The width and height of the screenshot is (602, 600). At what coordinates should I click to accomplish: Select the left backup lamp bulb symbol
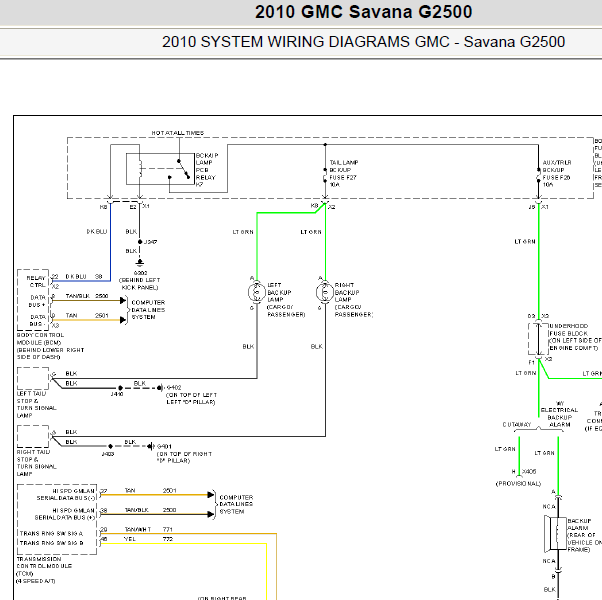click(256, 293)
